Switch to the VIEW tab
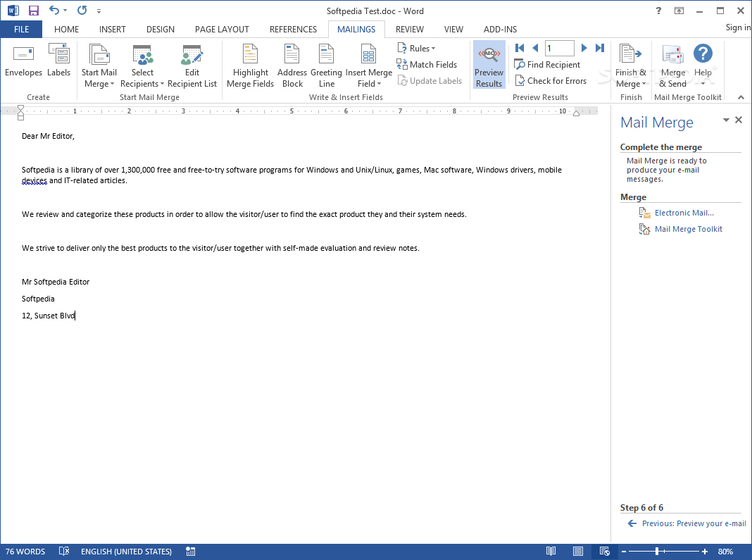The image size is (752, 560). 453,30
